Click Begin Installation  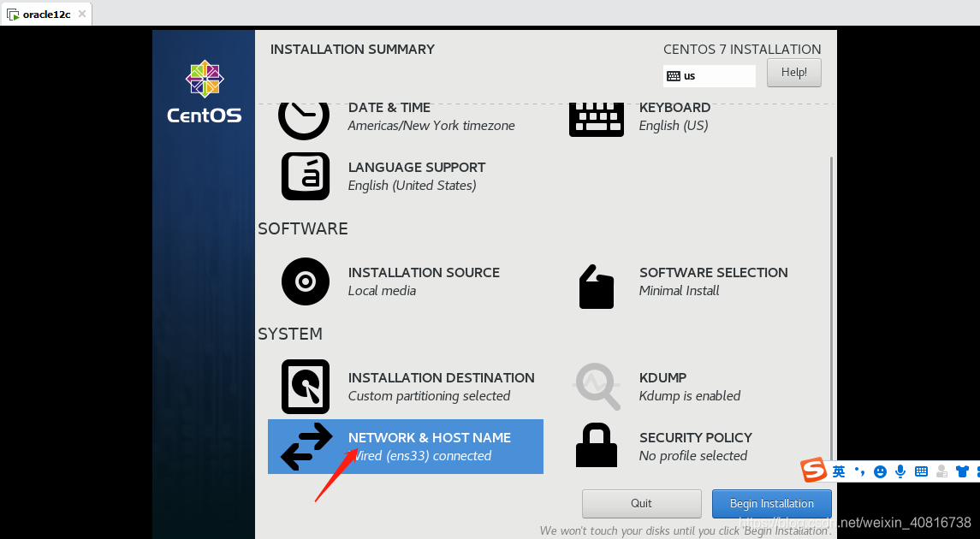click(x=772, y=503)
